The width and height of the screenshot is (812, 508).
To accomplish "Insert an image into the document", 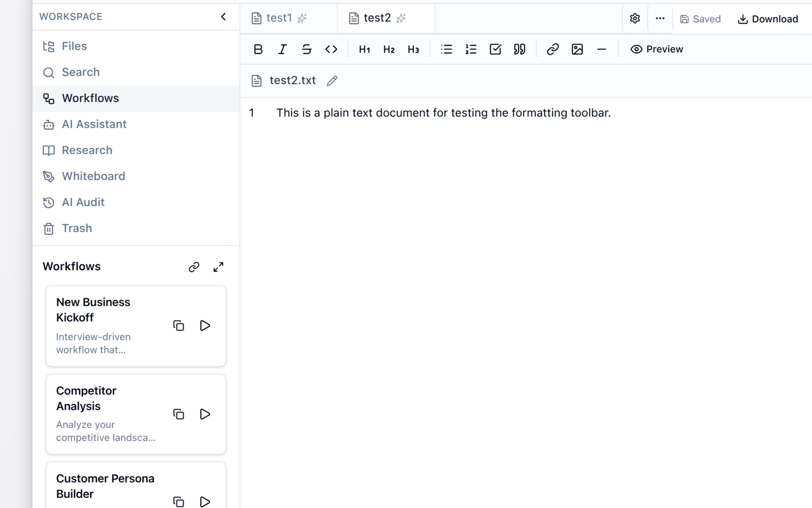I will (x=577, y=49).
